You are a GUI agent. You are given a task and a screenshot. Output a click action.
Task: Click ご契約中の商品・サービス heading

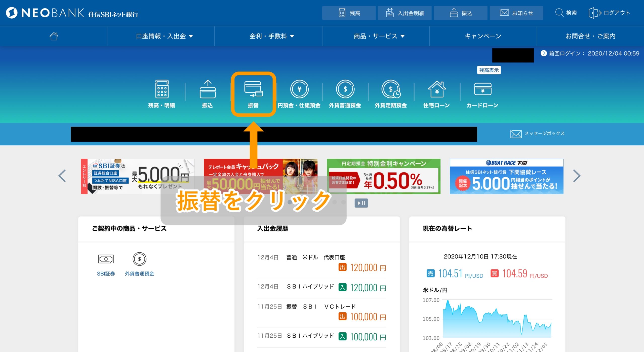(129, 228)
